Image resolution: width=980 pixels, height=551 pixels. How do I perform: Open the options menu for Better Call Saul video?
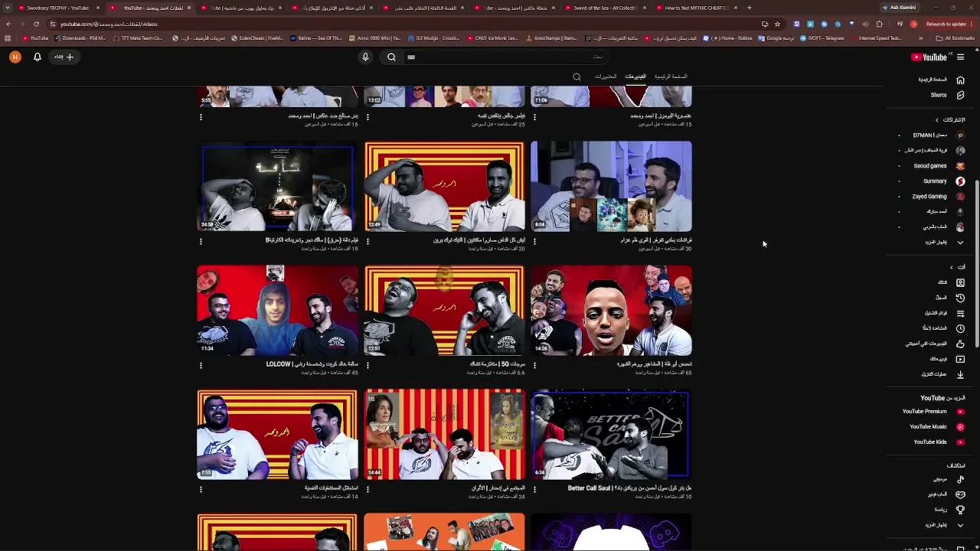click(534, 489)
